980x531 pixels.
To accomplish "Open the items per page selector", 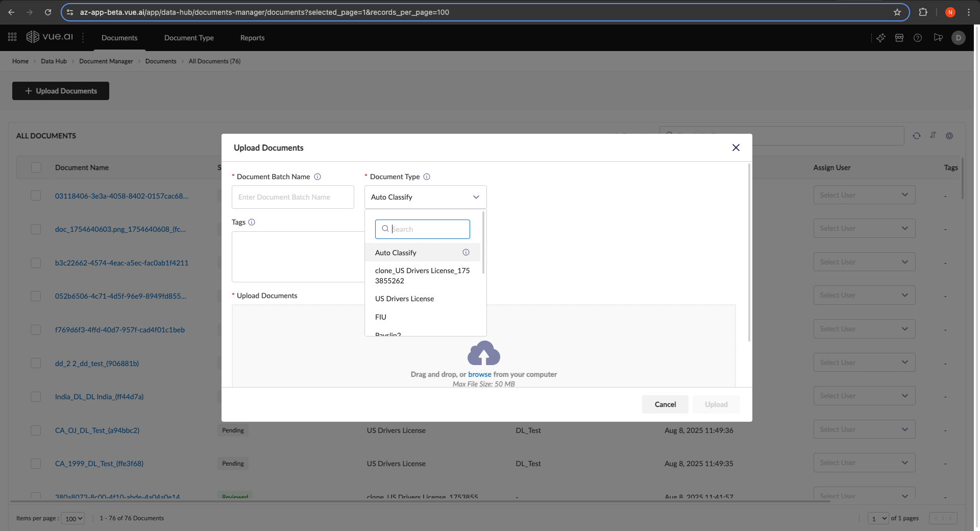I will pos(72,518).
